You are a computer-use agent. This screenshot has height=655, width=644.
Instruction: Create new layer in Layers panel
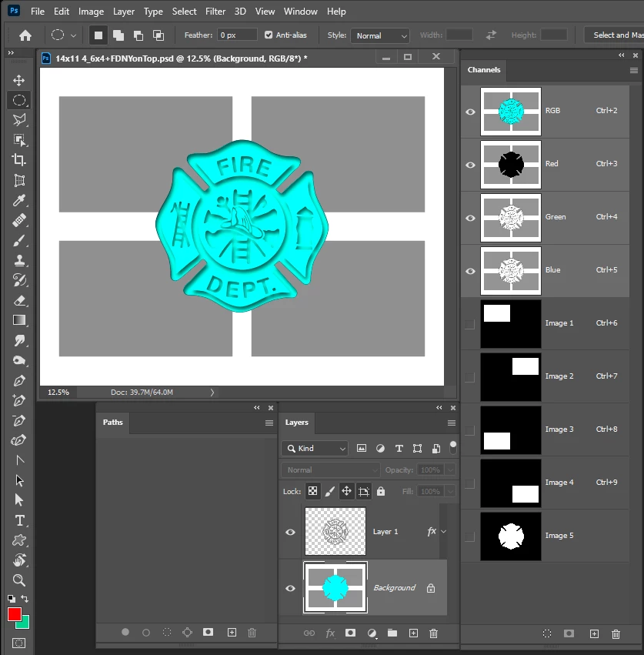point(413,633)
